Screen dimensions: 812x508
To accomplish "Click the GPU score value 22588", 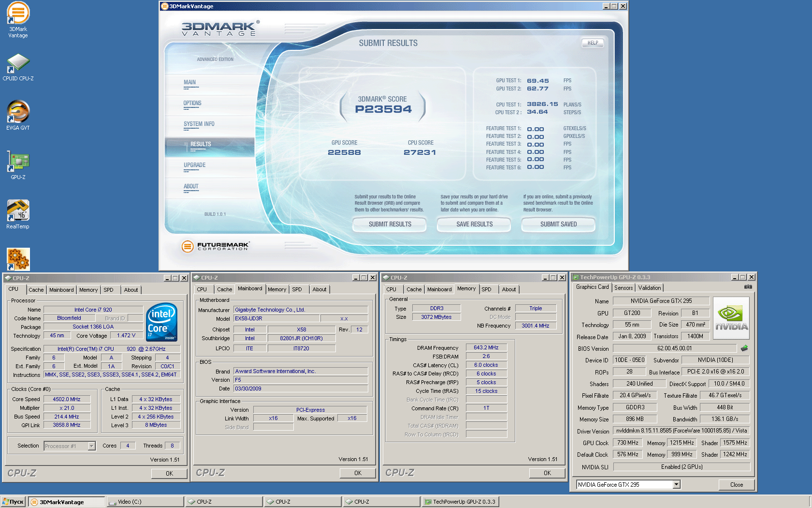I will click(x=344, y=152).
